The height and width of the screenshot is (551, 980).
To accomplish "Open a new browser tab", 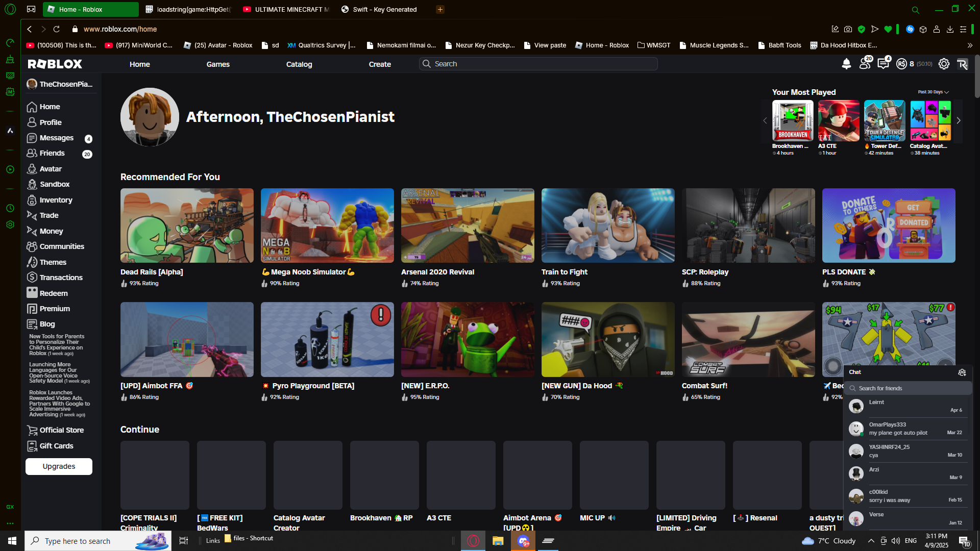I will [440, 9].
